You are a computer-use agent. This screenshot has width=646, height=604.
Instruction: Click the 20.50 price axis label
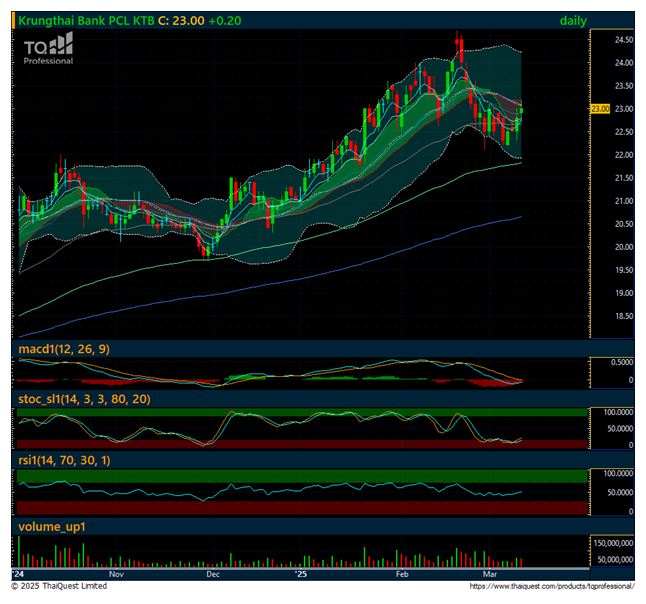pyautogui.click(x=624, y=225)
